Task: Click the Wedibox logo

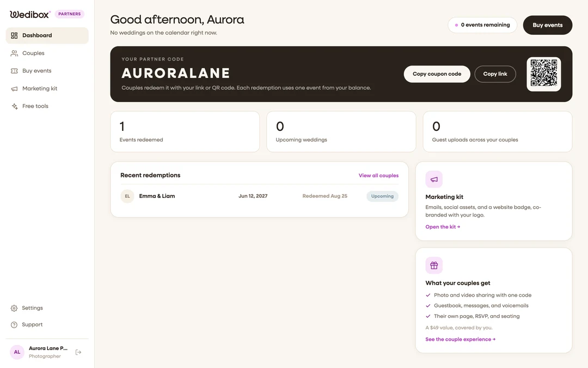Action: click(29, 14)
